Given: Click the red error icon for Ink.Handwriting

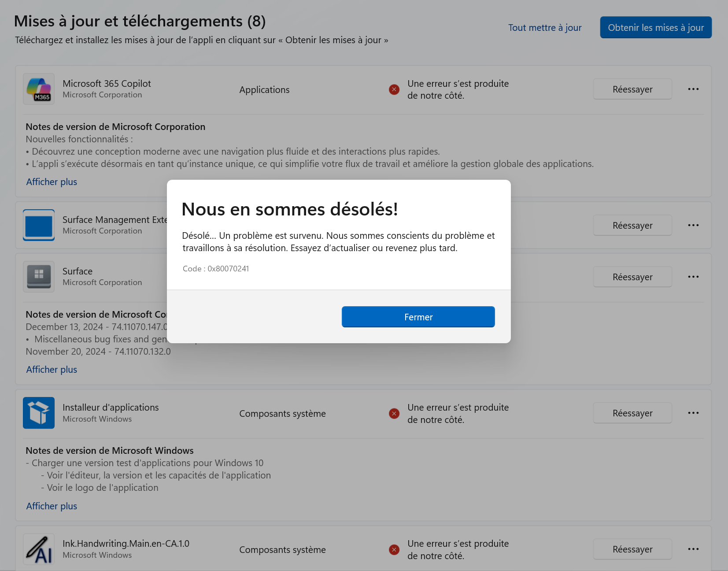Looking at the screenshot, I should tap(394, 549).
